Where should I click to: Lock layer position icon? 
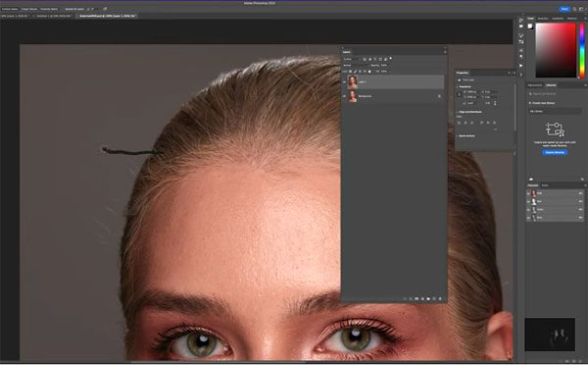tap(360, 72)
